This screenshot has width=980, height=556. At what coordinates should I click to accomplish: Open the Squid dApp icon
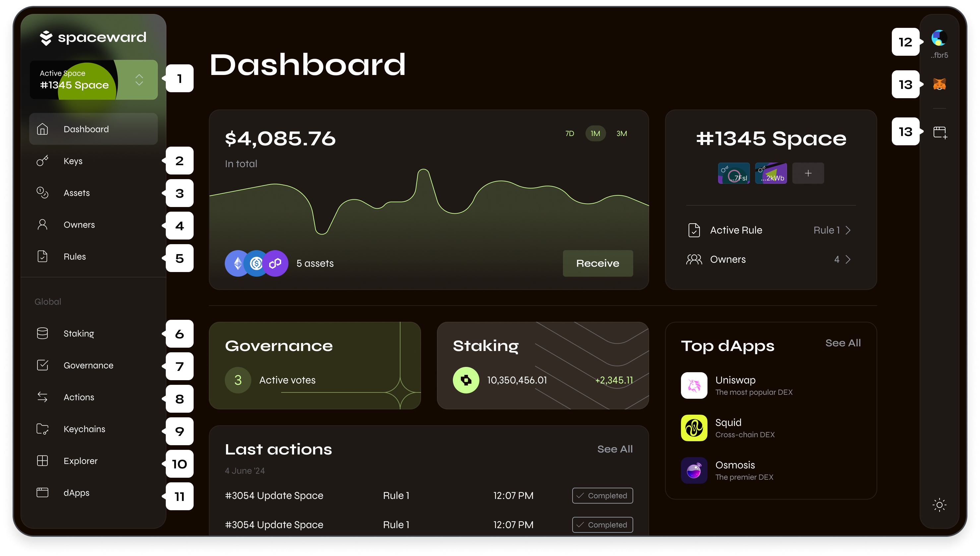[694, 428]
